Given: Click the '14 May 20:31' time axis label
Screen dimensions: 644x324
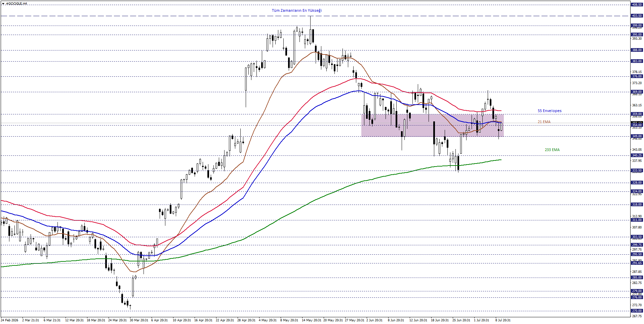Looking at the screenshot, I should tap(312, 320).
